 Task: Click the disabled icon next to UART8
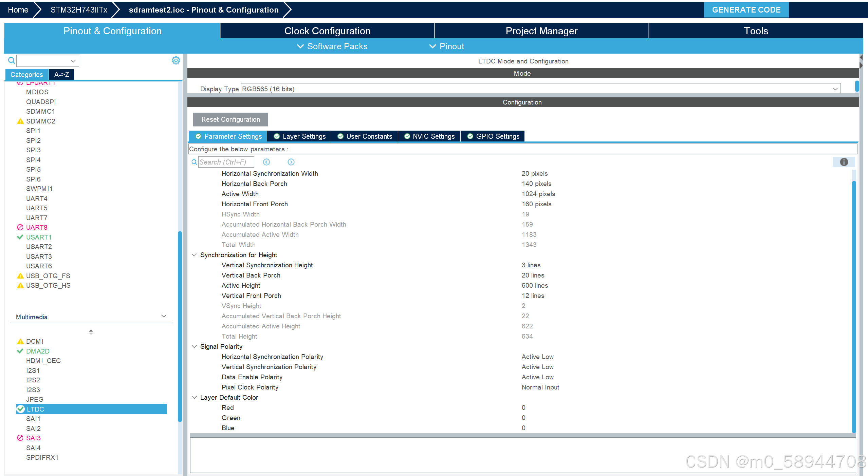(x=20, y=227)
